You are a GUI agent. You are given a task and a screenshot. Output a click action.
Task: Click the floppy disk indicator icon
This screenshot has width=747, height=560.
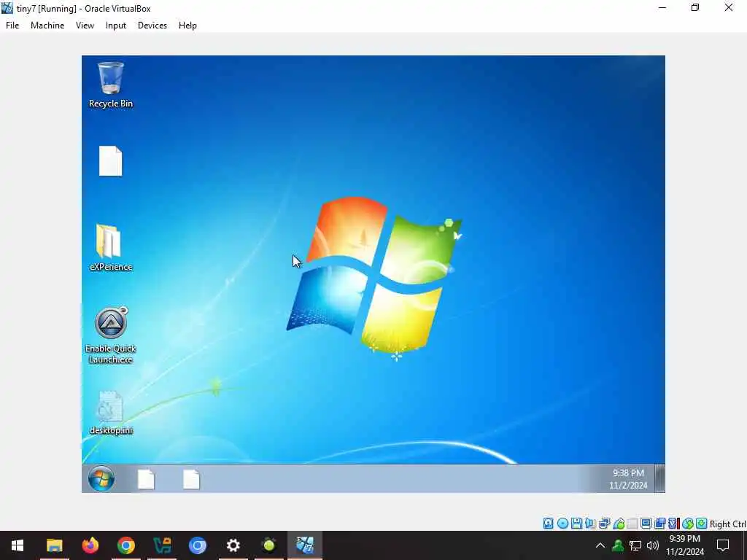click(x=576, y=524)
